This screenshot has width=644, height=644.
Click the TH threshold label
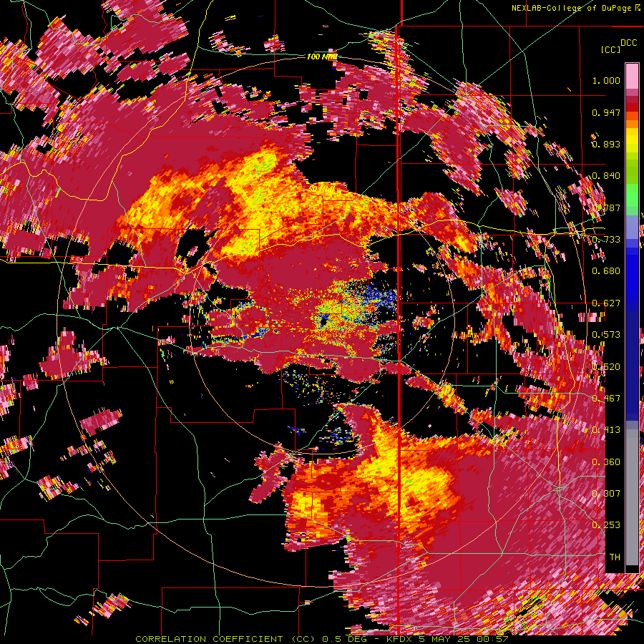(x=615, y=557)
